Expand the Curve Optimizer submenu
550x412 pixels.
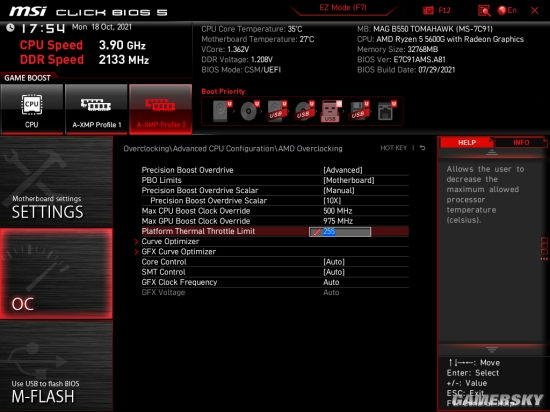[x=170, y=242]
